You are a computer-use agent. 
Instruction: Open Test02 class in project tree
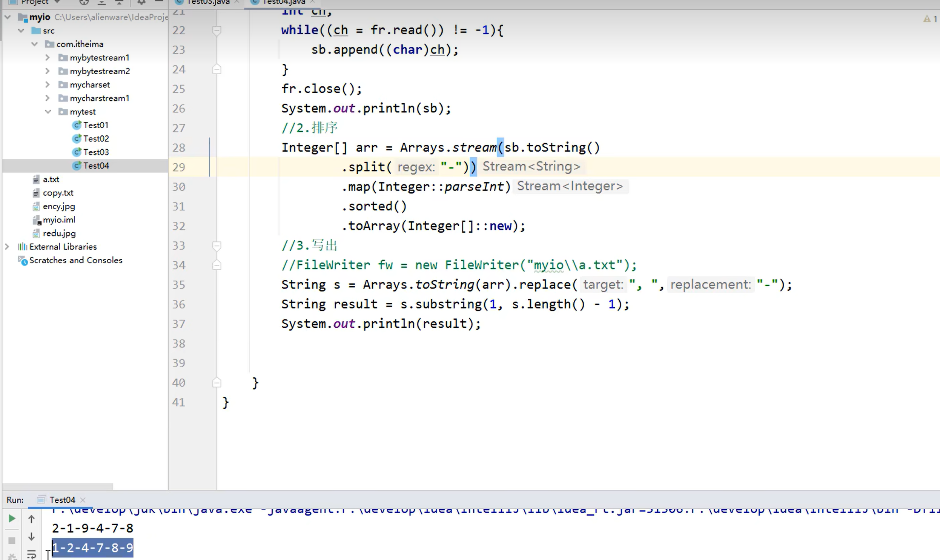click(96, 138)
